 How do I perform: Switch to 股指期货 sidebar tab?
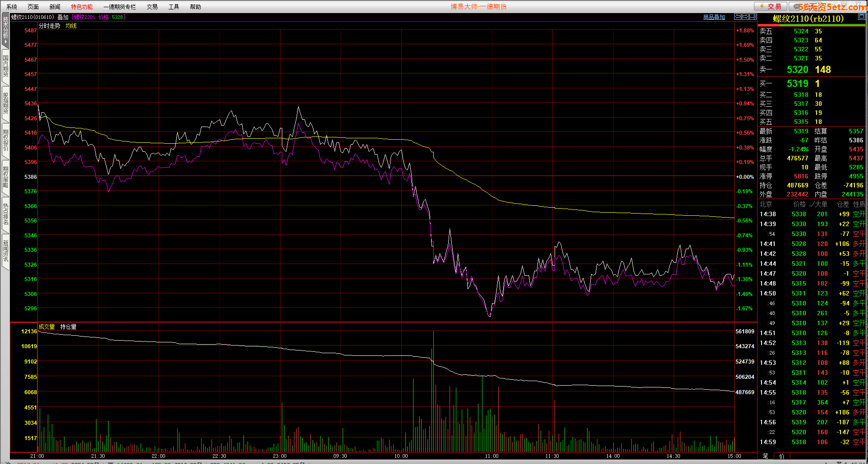(5, 104)
